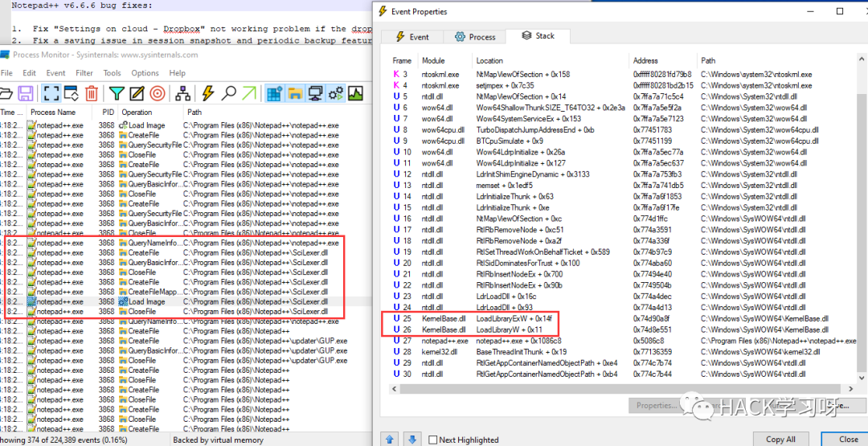Open the Options menu
This screenshot has height=446, width=868.
pyautogui.click(x=145, y=73)
